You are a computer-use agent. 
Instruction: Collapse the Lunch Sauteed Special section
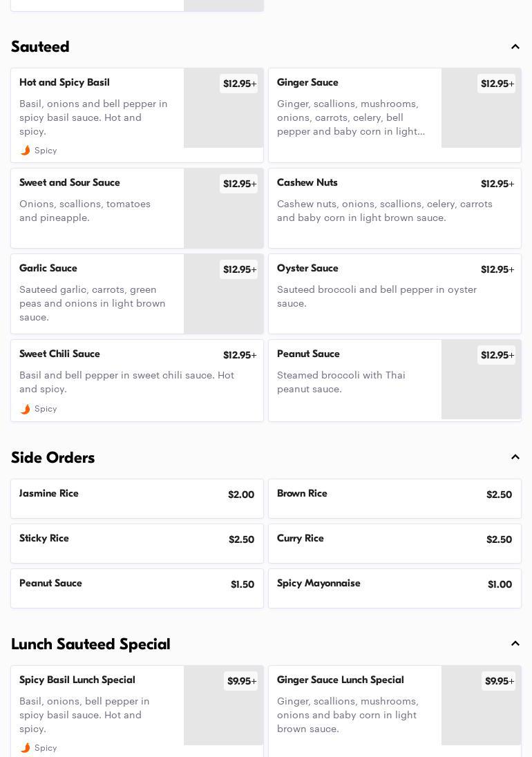[515, 644]
